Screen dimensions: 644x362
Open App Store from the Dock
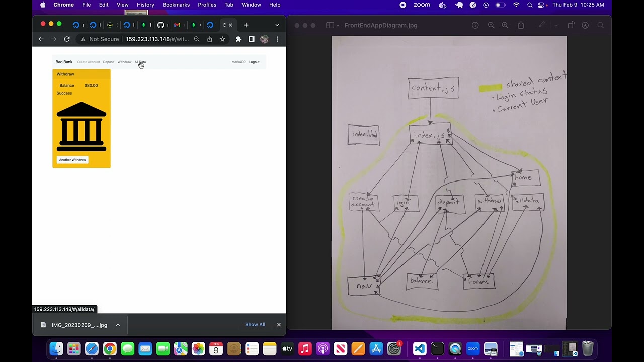[376, 348]
